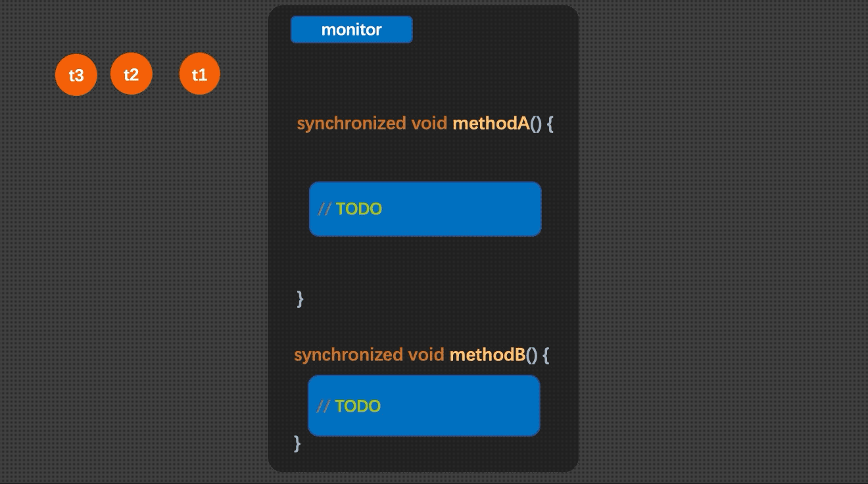868x484 pixels.
Task: Click the synchronized keyword before methodA
Action: [x=352, y=123]
